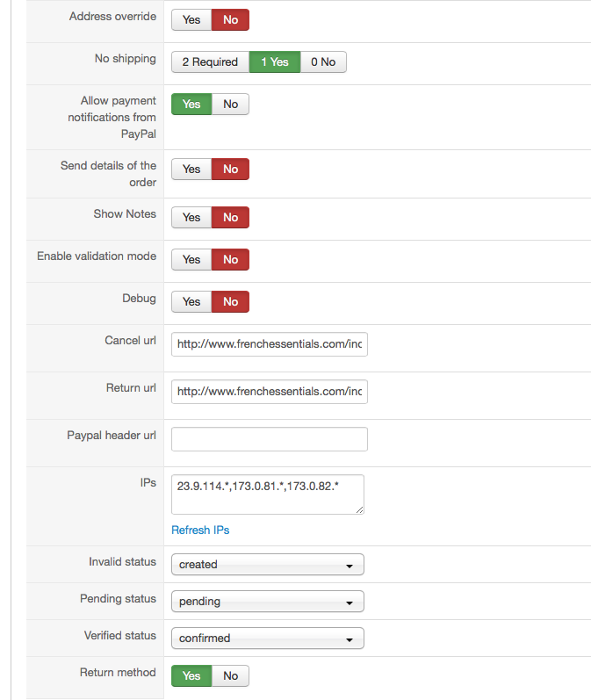This screenshot has width=591, height=700.
Task: Click into the Return url field
Action: pyautogui.click(x=269, y=393)
